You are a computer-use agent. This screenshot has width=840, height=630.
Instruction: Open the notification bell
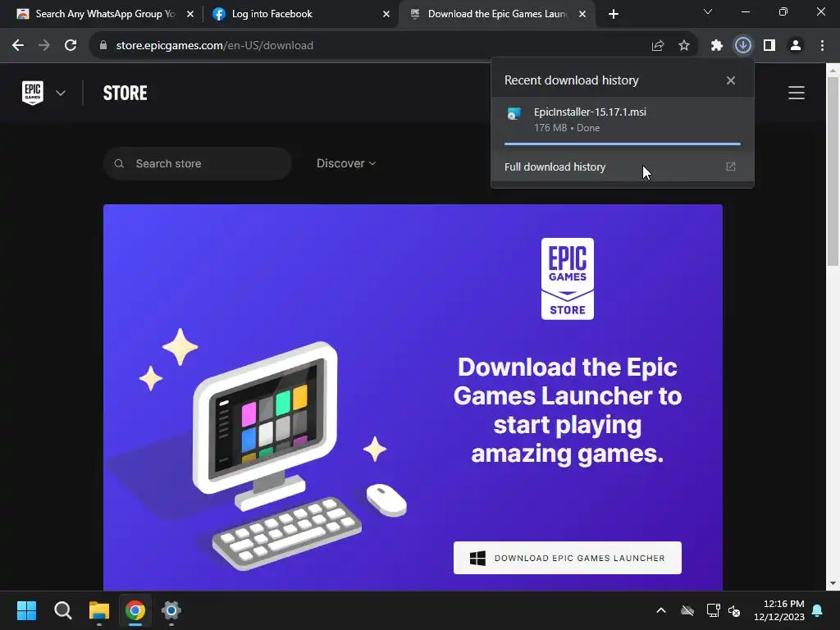pos(818,610)
